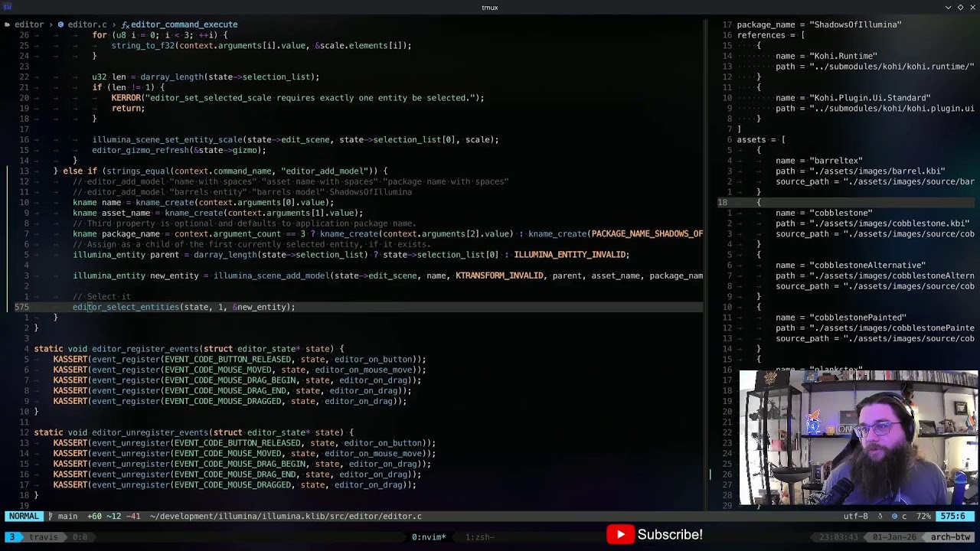The image size is (980, 551).
Task: Click name = "cobblestonePainted" line
Action: coord(841,318)
